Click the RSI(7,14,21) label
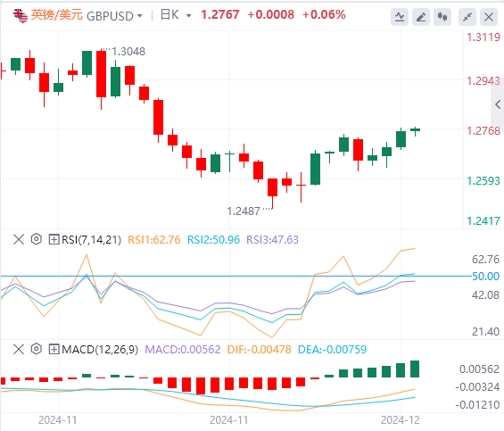This screenshot has height=431, width=504. pos(91,240)
